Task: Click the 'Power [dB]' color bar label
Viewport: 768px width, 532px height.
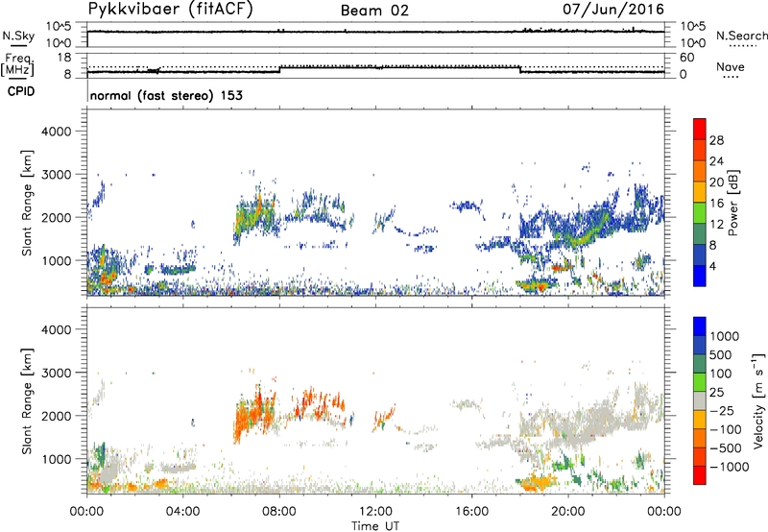Action: (732, 203)
